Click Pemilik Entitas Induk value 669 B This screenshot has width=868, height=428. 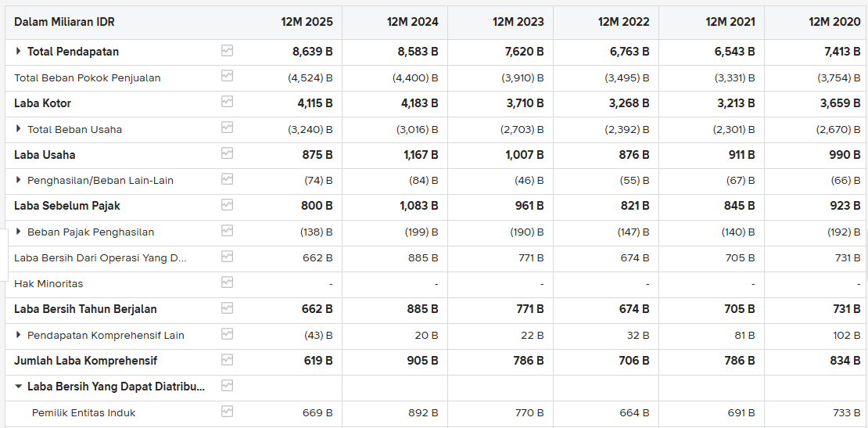pyautogui.click(x=317, y=413)
